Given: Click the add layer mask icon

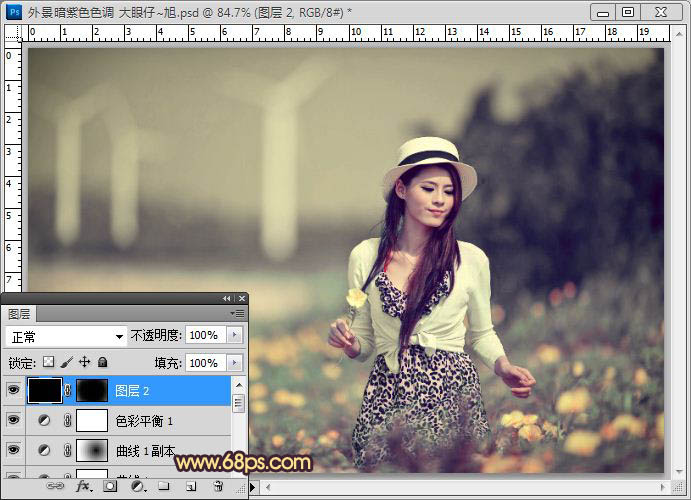Looking at the screenshot, I should pyautogui.click(x=110, y=486).
